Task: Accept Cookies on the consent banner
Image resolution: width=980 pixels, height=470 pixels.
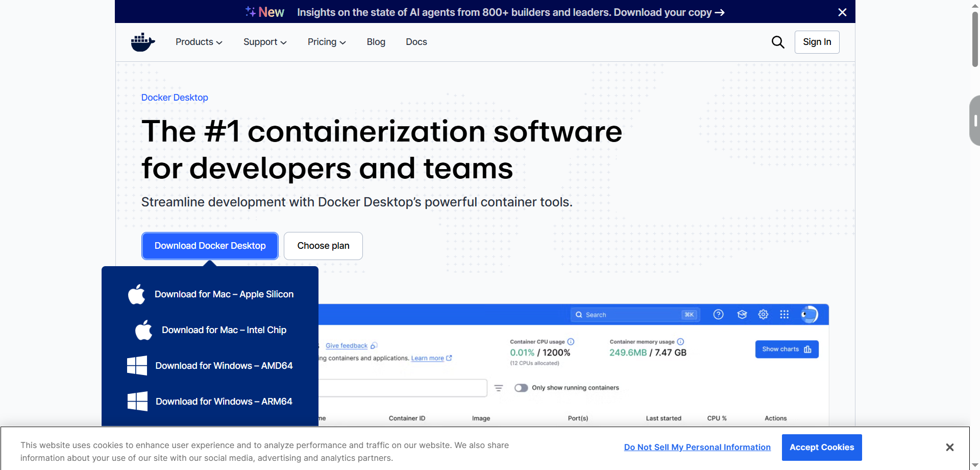Action: (822, 448)
